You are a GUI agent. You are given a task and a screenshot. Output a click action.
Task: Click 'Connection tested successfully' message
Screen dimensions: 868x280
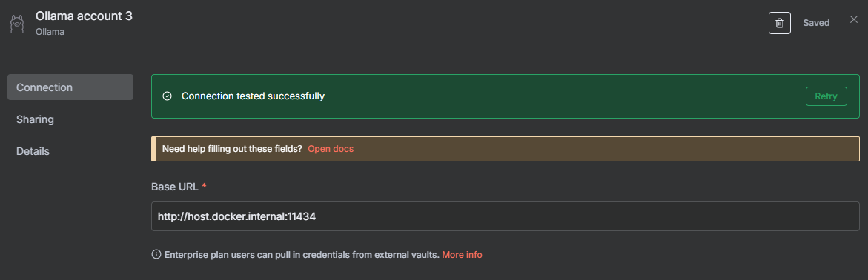253,96
